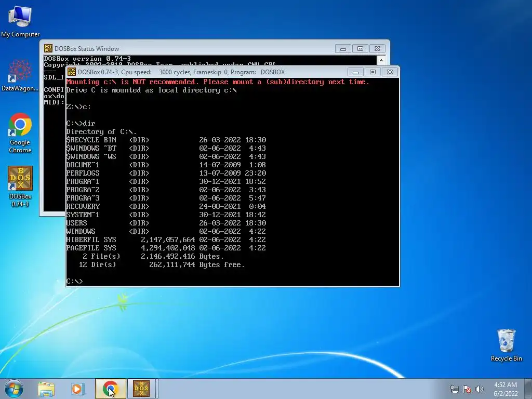Click the '2 File(s)' summary line
Viewport: 532px width, 399px height.
click(x=153, y=257)
